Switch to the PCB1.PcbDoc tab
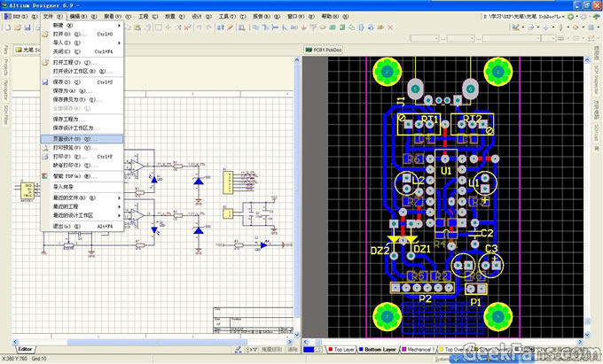Image resolution: width=603 pixels, height=364 pixels. click(x=325, y=50)
